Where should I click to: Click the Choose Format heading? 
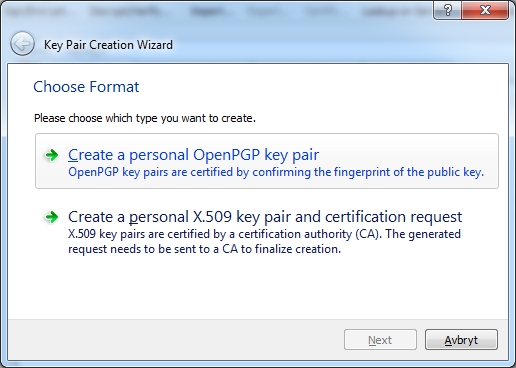pyautogui.click(x=86, y=87)
